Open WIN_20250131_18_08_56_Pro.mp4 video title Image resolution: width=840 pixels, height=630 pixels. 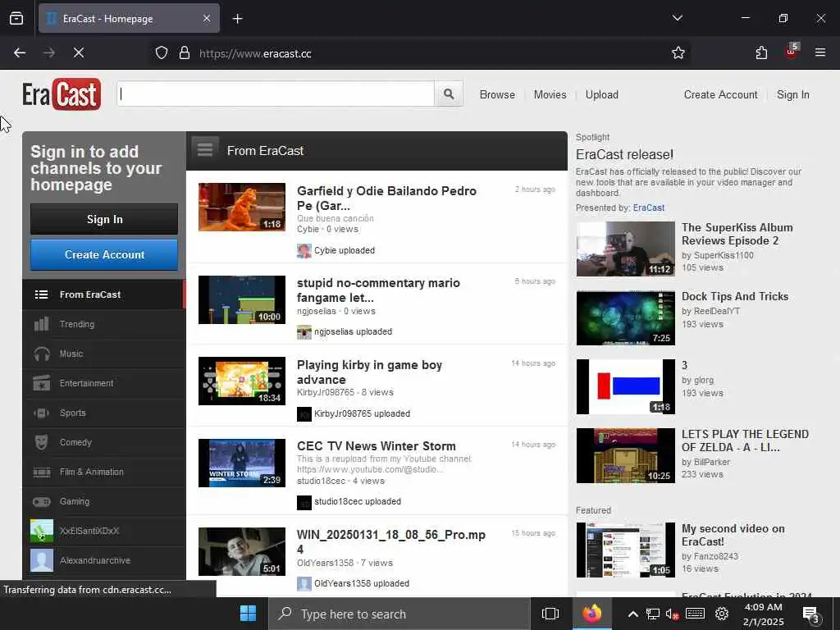pos(391,542)
